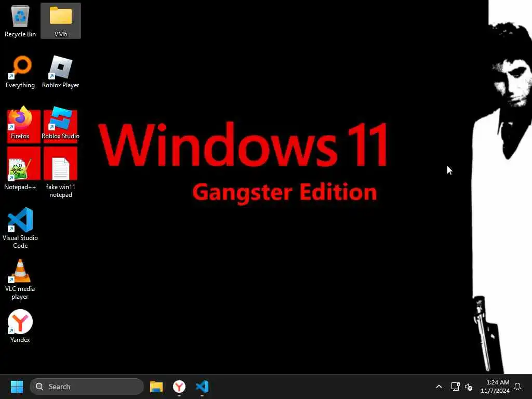Select the fake win11 notepad file
Image resolution: width=532 pixels, height=399 pixels.
click(61, 178)
